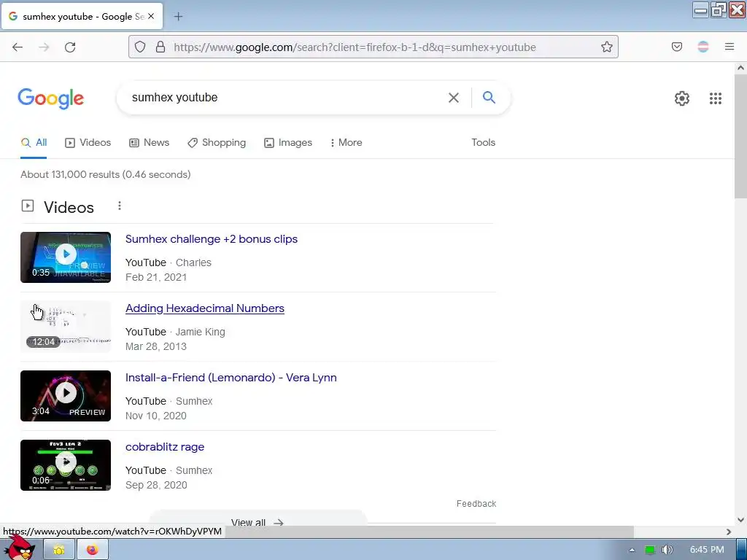The image size is (747, 560).
Task: Open the Tools search filter
Action: point(483,142)
